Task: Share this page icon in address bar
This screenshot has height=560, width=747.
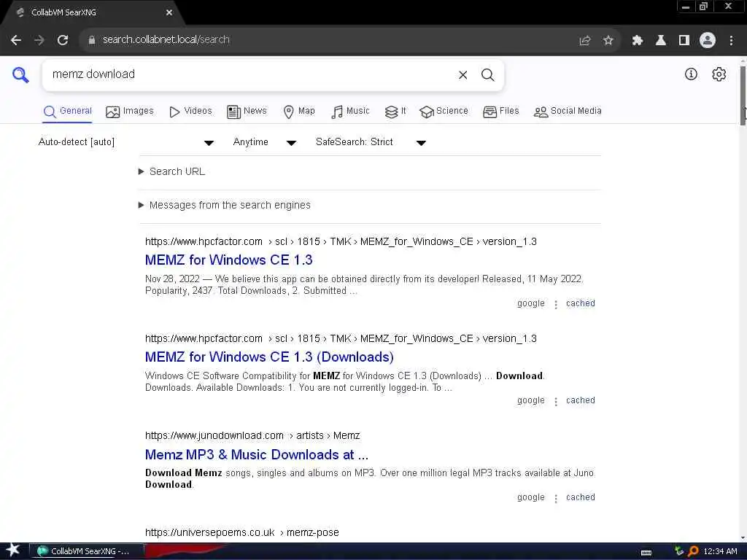Action: (x=585, y=41)
